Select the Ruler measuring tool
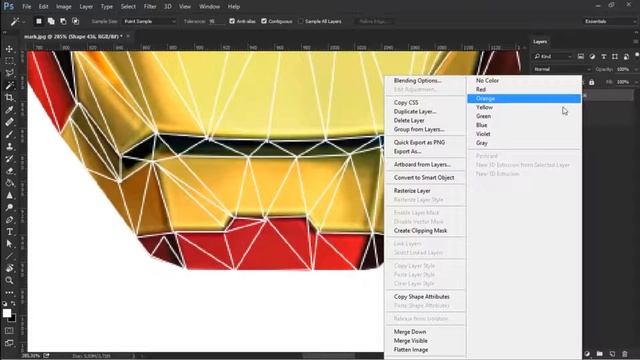The image size is (640, 360). pyautogui.click(x=9, y=122)
